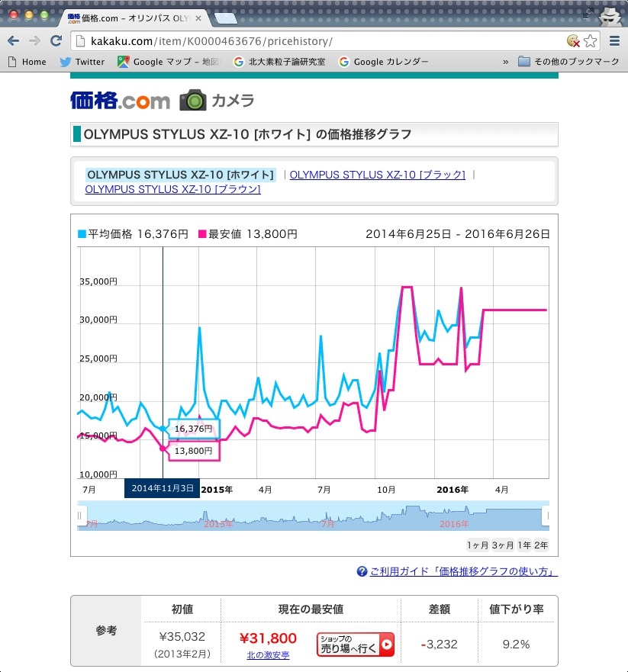Set chart range to 1ヶ月
The width and height of the screenshot is (628, 672).
(x=478, y=545)
